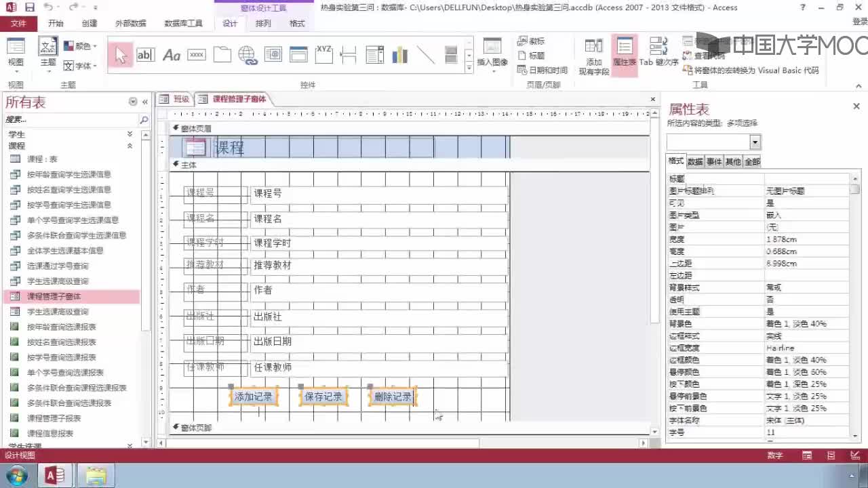Toggle the Property Sheet button
The height and width of the screenshot is (488, 868).
pyautogui.click(x=625, y=56)
